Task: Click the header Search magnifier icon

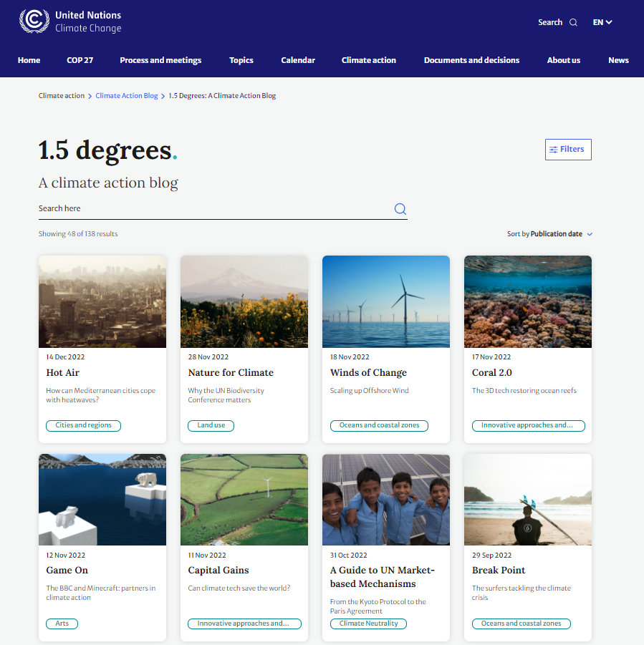Action: [573, 23]
